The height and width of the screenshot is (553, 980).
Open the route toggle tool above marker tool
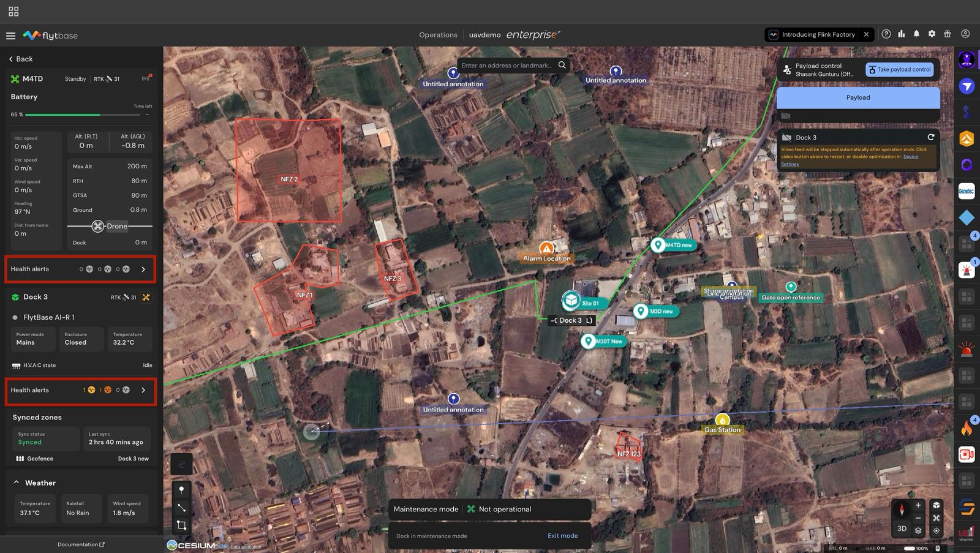181,464
